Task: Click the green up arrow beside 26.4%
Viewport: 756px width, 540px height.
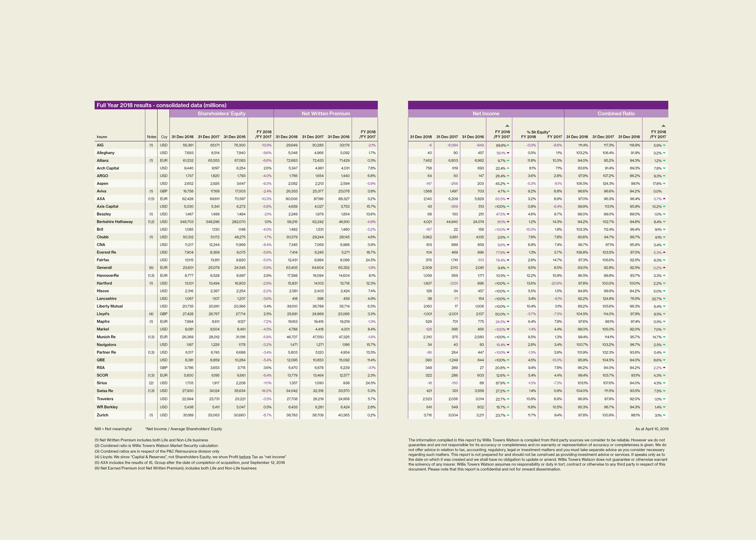Action: (508, 176)
